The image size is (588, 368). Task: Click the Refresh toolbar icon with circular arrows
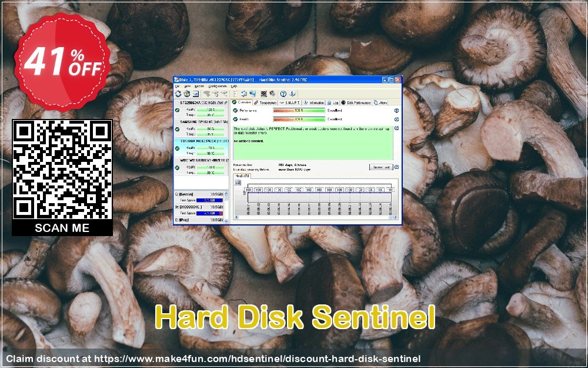point(178,94)
